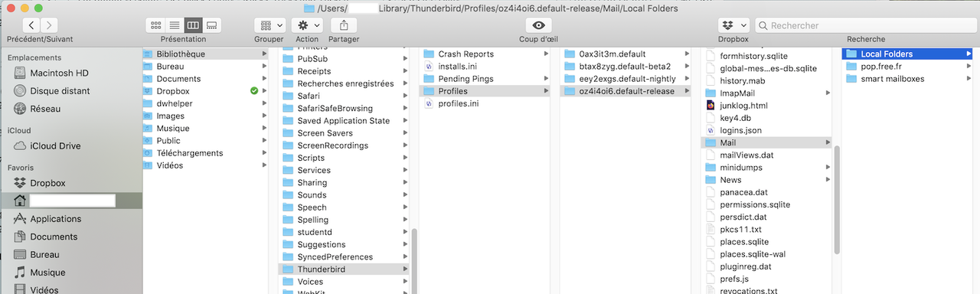Click the green Dropbox sync checkmark
980x294 pixels.
tap(253, 91)
